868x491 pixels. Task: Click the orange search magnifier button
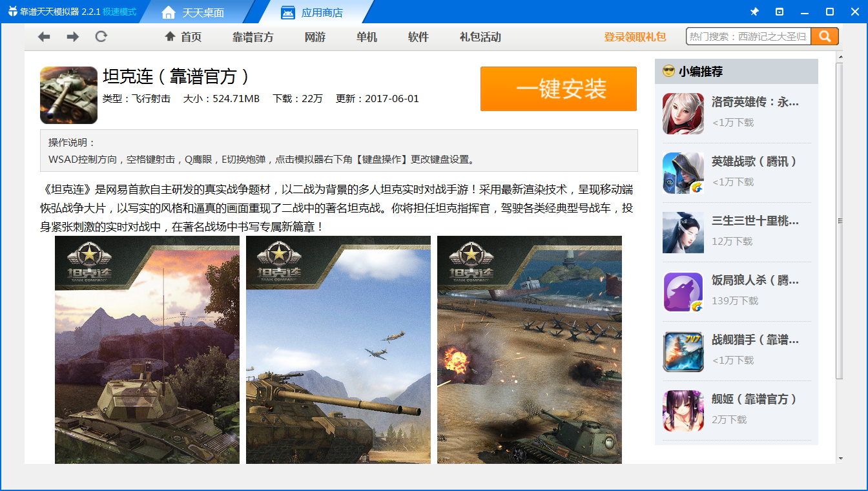coord(825,37)
